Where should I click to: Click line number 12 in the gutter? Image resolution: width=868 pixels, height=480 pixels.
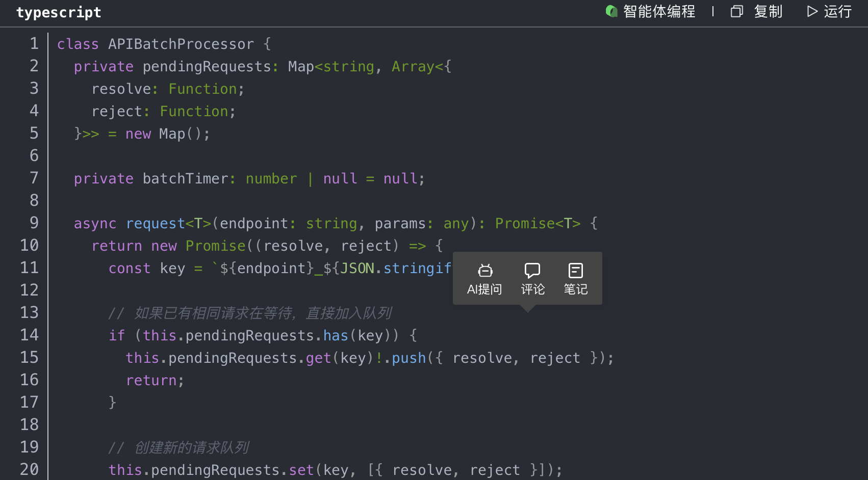(x=29, y=290)
